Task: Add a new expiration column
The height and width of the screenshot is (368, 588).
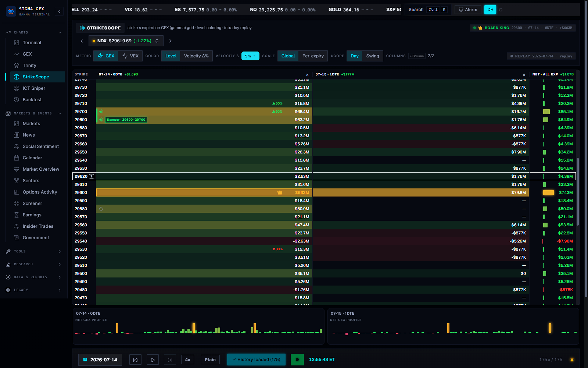Action: pyautogui.click(x=417, y=56)
